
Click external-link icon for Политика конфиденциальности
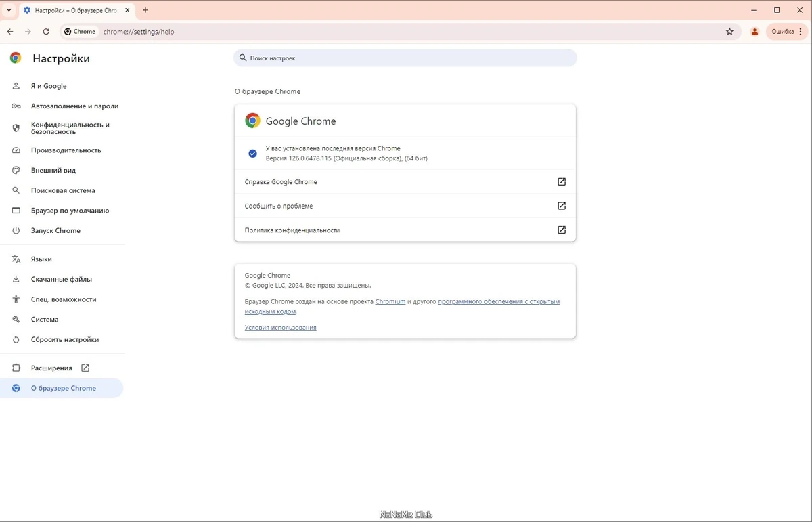click(562, 230)
